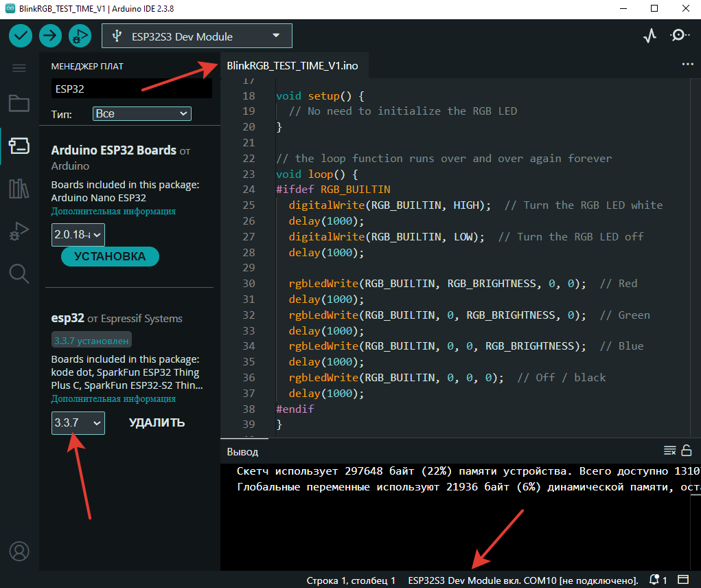Click the ESP32S3 Dev Module COM10 status text
This screenshot has width=701, height=588.
(x=523, y=580)
